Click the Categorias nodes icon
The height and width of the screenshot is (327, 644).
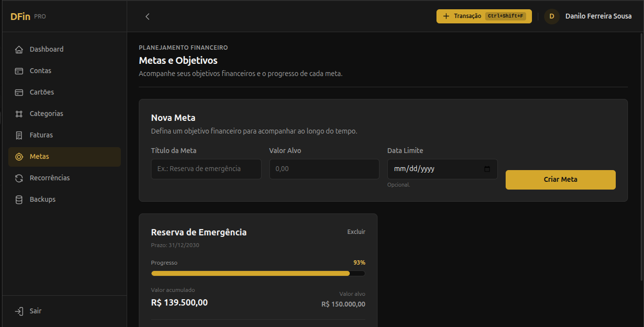click(x=19, y=114)
